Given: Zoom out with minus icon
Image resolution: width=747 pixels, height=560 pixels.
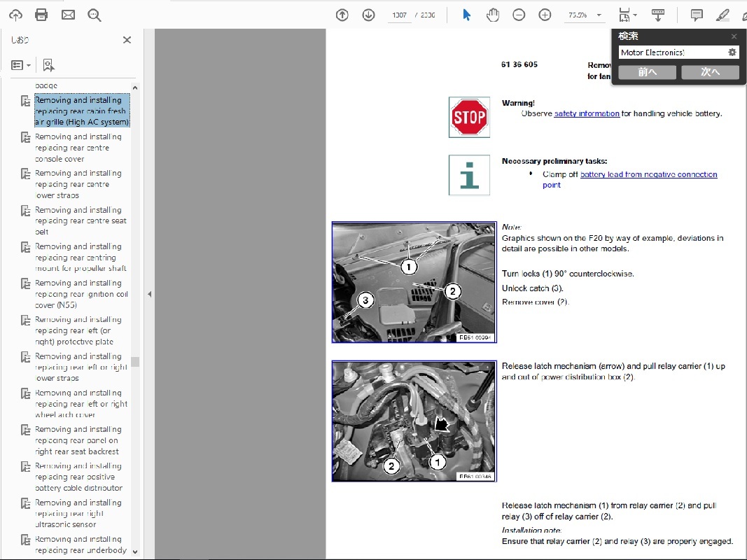Looking at the screenshot, I should [519, 15].
